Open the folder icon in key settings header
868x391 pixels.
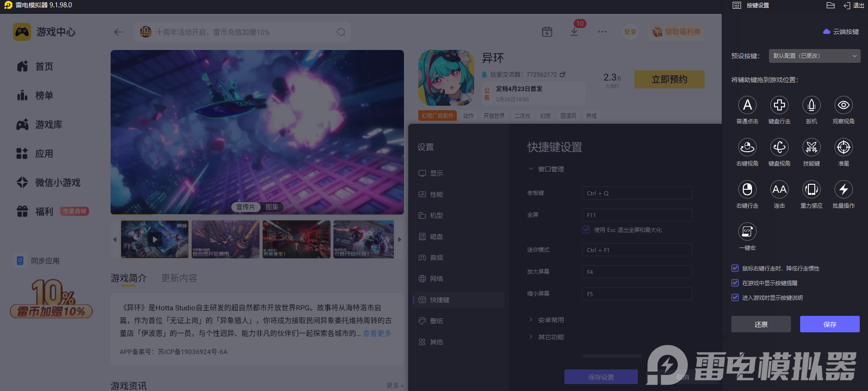(x=830, y=6)
